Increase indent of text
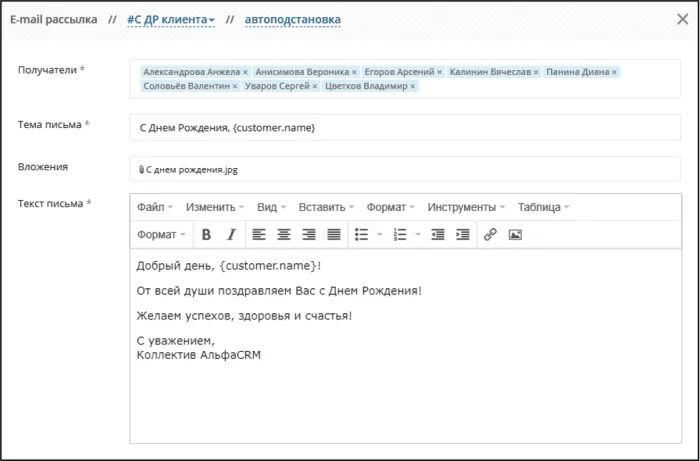The image size is (700, 461). [x=462, y=234]
